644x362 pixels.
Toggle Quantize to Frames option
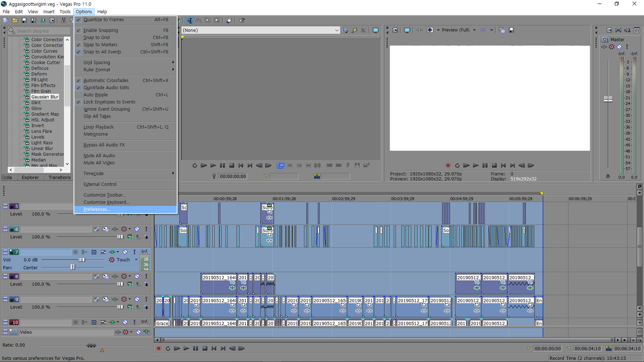point(104,20)
